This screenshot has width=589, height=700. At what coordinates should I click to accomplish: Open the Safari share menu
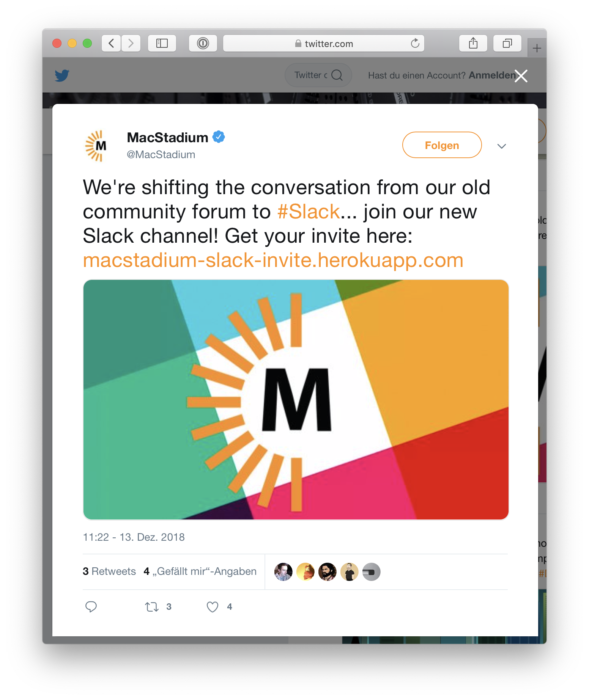pyautogui.click(x=473, y=43)
